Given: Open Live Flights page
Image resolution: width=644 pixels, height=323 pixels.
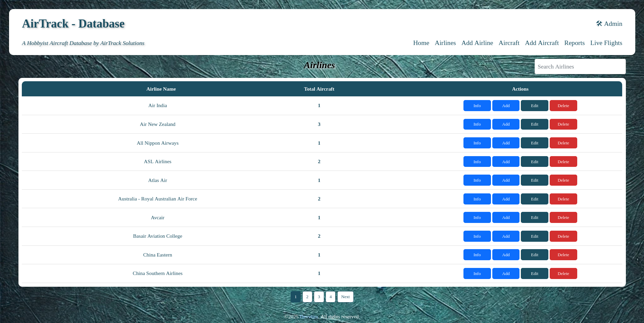Looking at the screenshot, I should tap(606, 43).
